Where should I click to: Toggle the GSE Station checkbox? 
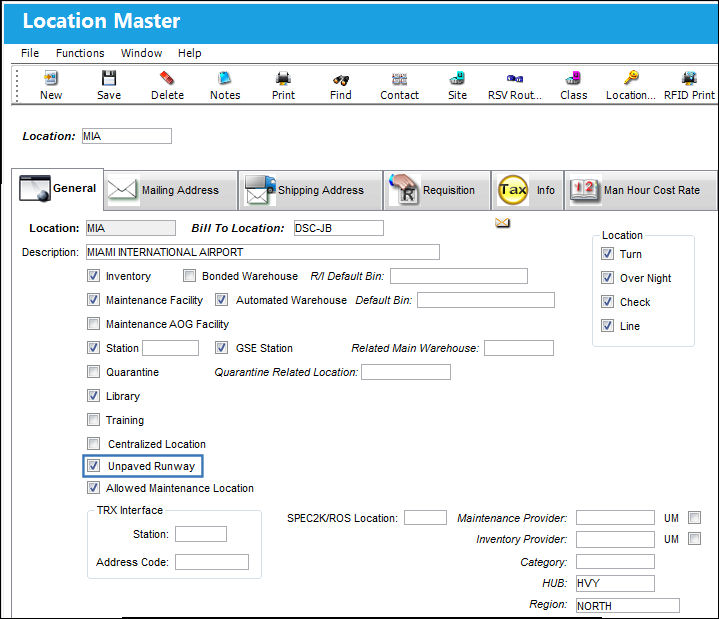coord(221,348)
